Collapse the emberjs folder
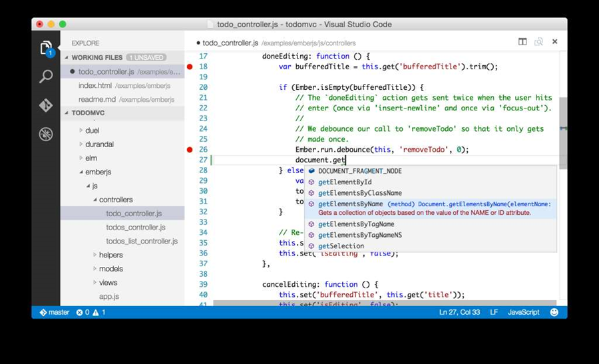 pos(81,172)
